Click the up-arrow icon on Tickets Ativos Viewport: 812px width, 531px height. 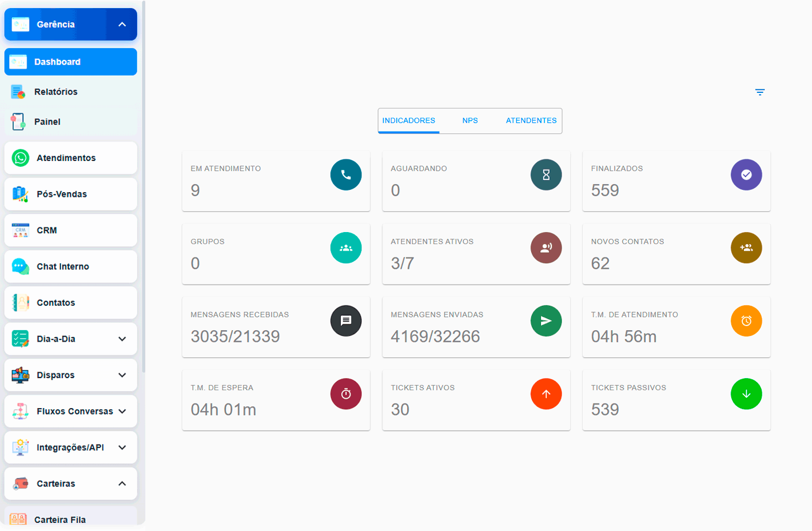point(546,394)
